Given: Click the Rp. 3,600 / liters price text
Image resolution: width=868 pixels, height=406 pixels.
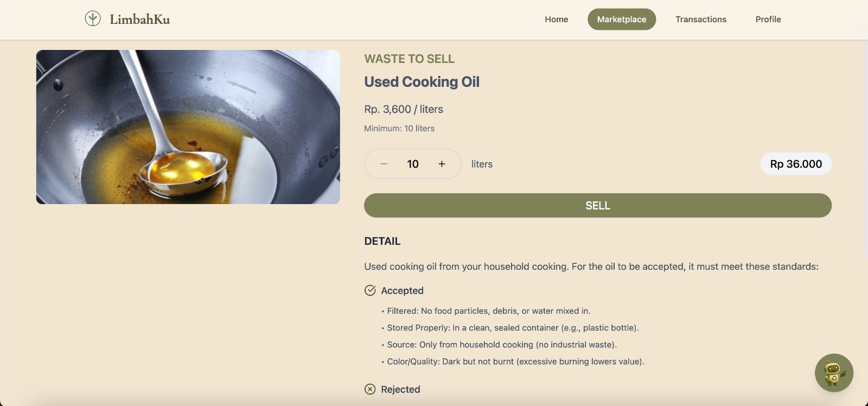Looking at the screenshot, I should [x=404, y=109].
